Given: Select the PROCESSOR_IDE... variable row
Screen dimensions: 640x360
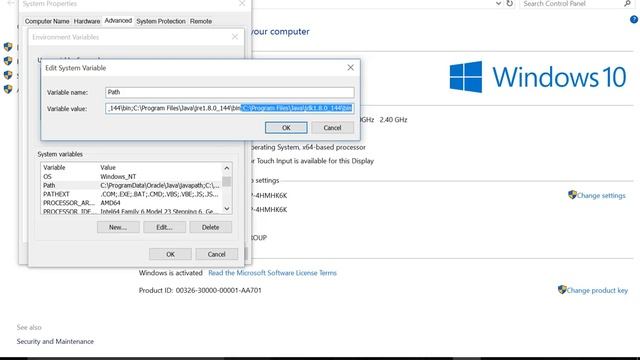Looking at the screenshot, I should [131, 211].
